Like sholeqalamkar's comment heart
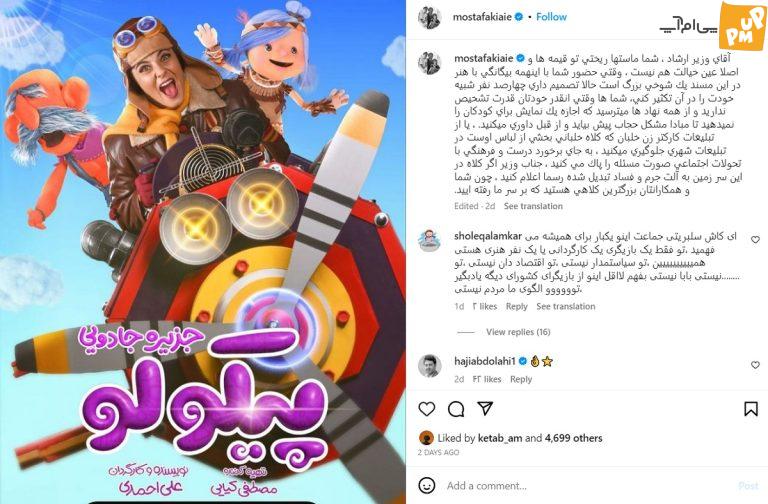The width and height of the screenshot is (768, 504). [755, 240]
